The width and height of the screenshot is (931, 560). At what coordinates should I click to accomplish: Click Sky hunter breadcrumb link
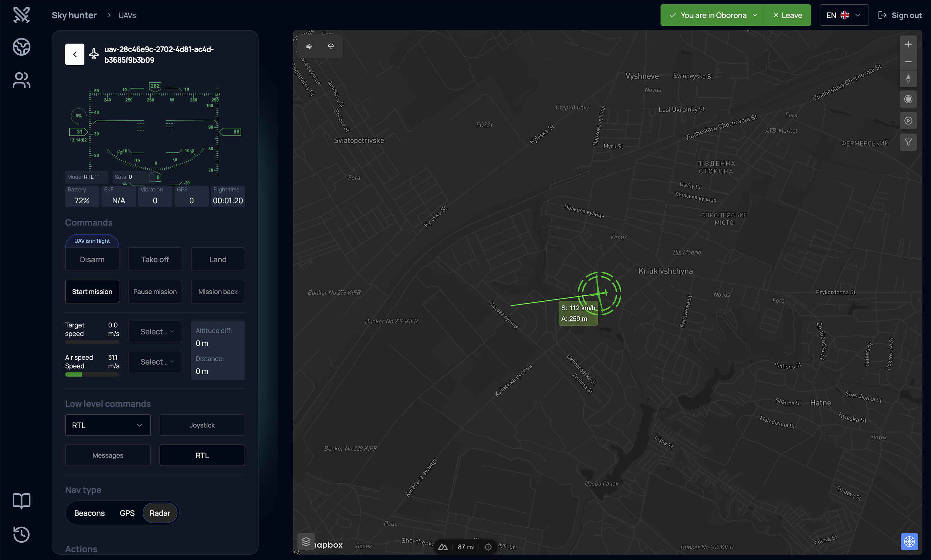(x=74, y=16)
